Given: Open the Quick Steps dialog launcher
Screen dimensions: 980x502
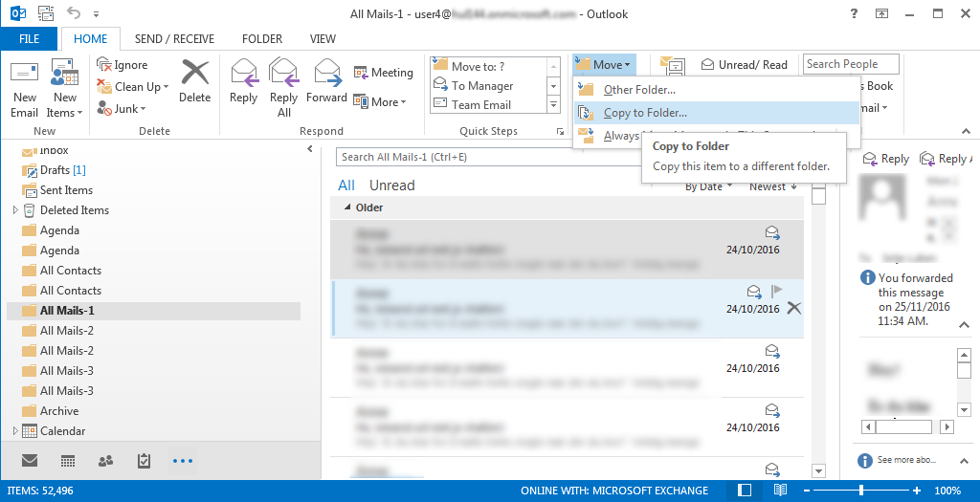Looking at the screenshot, I should pos(560,131).
